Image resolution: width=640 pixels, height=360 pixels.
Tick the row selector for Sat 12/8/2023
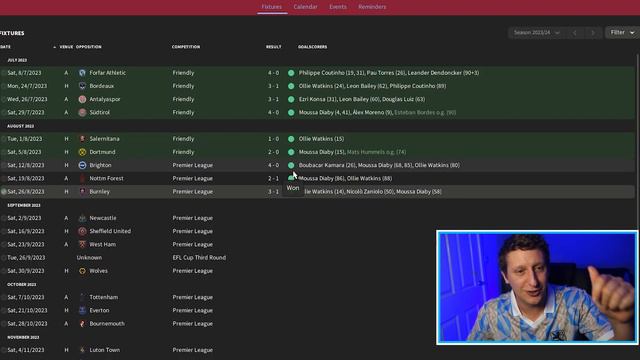click(x=3, y=165)
